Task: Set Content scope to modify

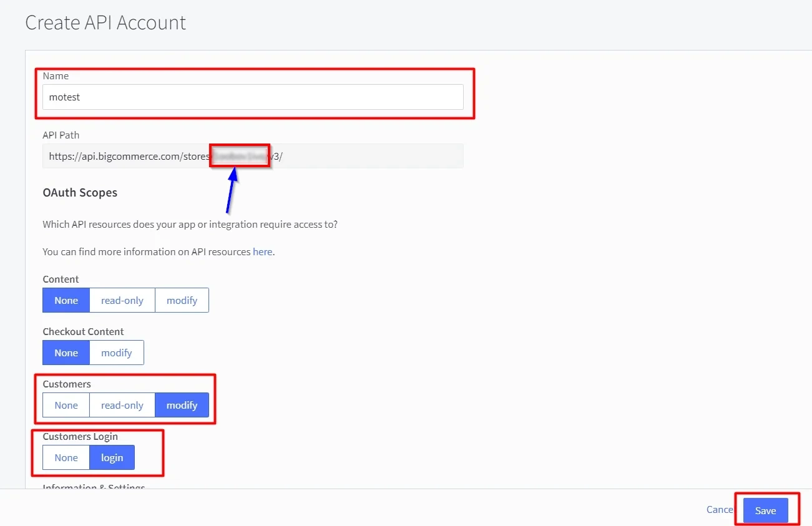Action: click(182, 300)
